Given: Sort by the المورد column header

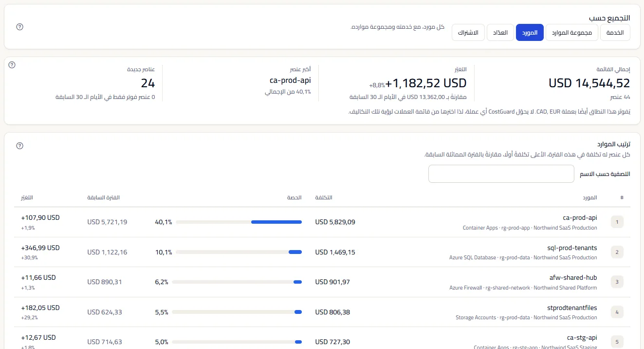Looking at the screenshot, I should click(591, 197).
